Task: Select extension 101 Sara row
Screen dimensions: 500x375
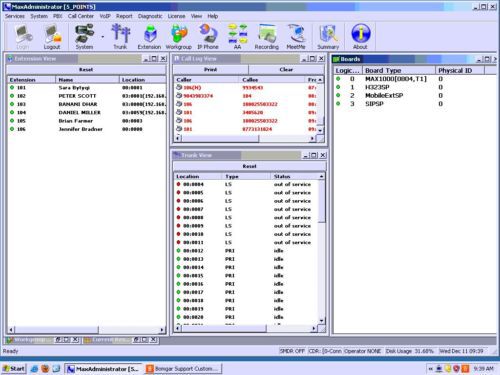Action: tap(86, 88)
